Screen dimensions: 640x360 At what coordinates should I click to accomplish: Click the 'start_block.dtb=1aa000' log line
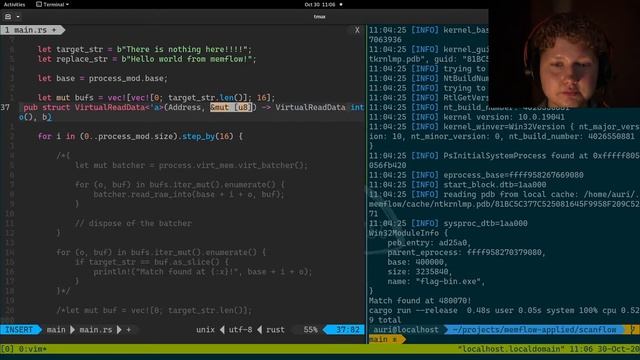pos(457,185)
